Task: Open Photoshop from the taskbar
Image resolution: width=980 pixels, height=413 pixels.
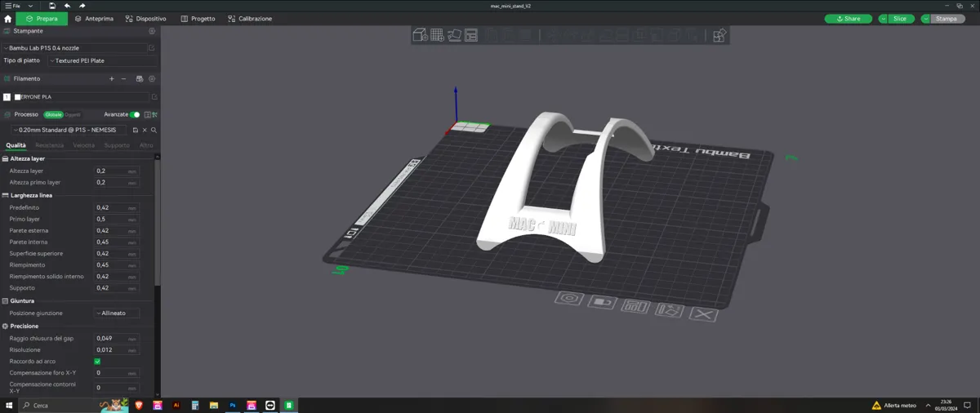Action: tap(233, 406)
